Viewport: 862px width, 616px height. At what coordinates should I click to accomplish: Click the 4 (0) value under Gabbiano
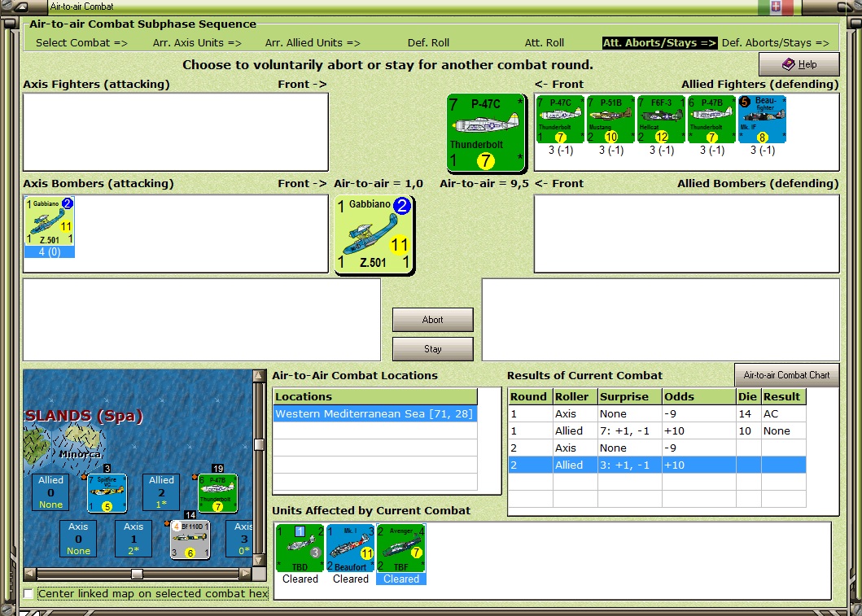tap(50, 251)
